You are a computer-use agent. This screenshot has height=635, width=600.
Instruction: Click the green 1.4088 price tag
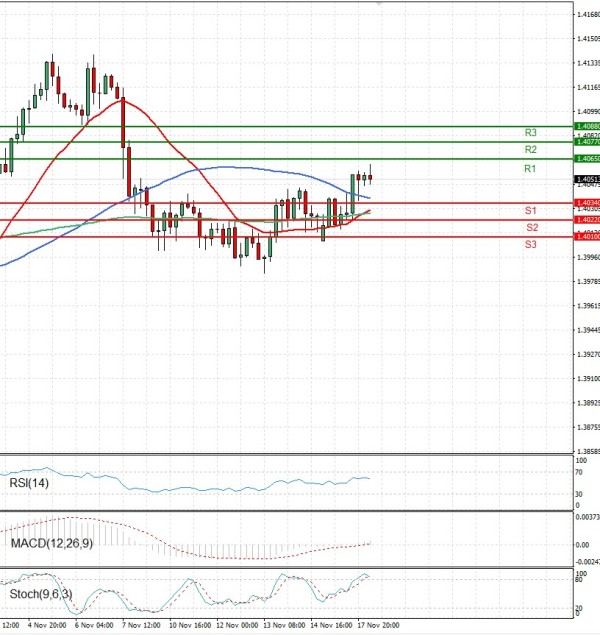pyautogui.click(x=587, y=126)
